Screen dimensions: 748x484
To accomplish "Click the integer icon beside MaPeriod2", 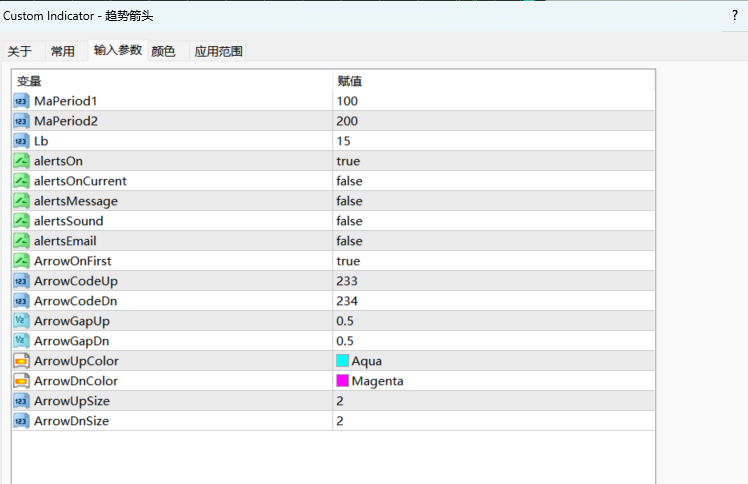I will click(x=21, y=121).
